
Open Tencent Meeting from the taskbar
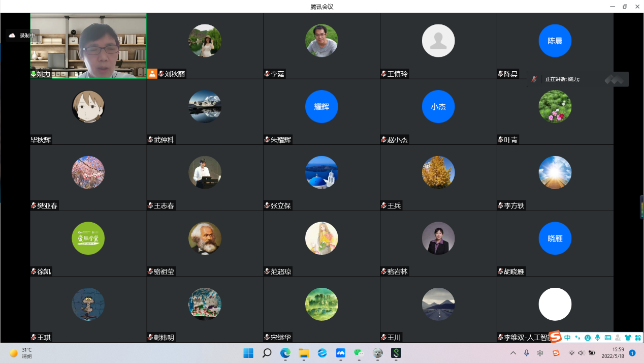(341, 353)
